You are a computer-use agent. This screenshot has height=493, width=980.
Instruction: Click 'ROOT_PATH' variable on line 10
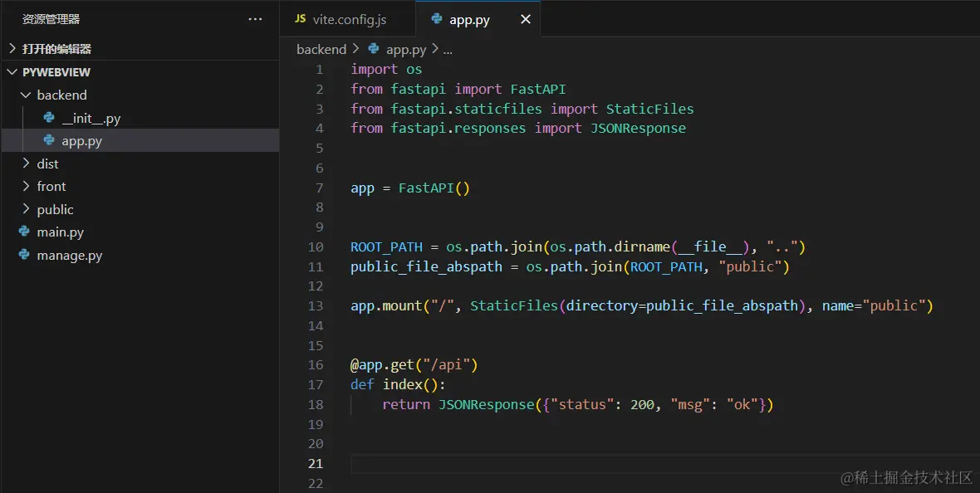tap(387, 247)
